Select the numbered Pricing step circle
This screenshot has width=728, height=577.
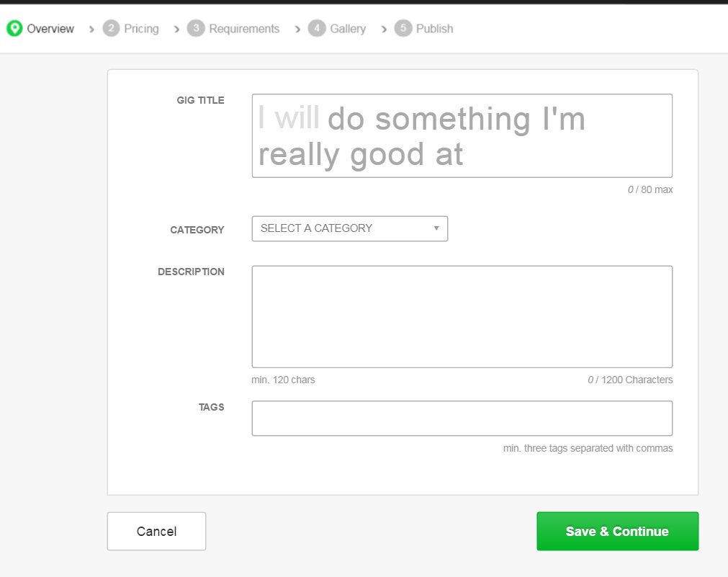tap(110, 28)
